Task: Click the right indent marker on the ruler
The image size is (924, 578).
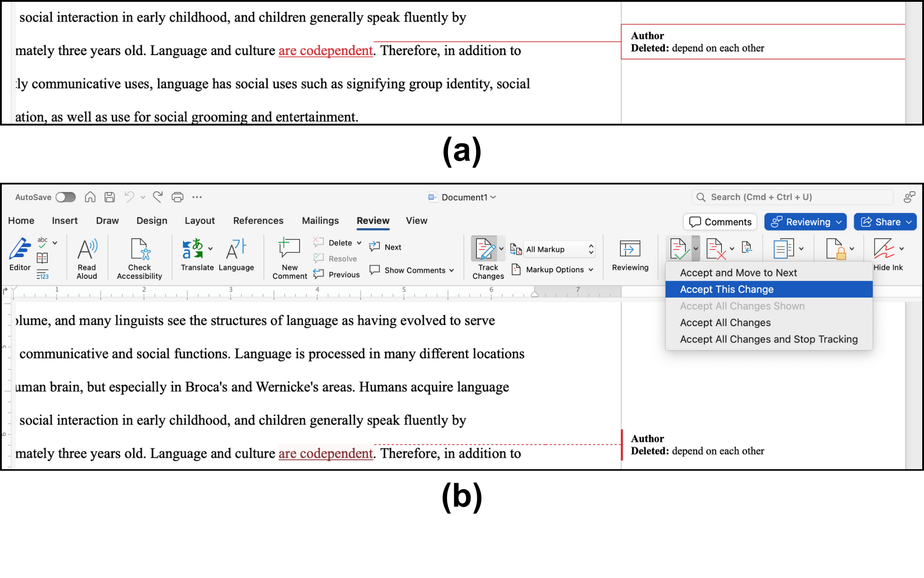Action: [534, 294]
